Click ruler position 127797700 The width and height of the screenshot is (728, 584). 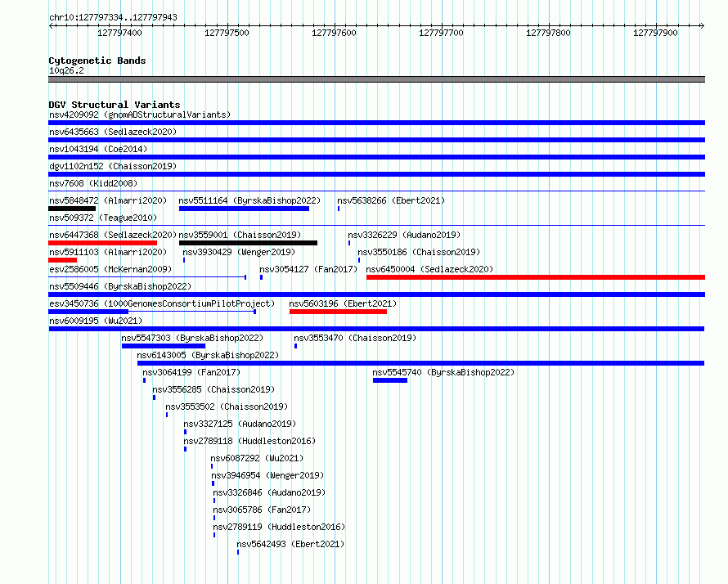pos(441,33)
